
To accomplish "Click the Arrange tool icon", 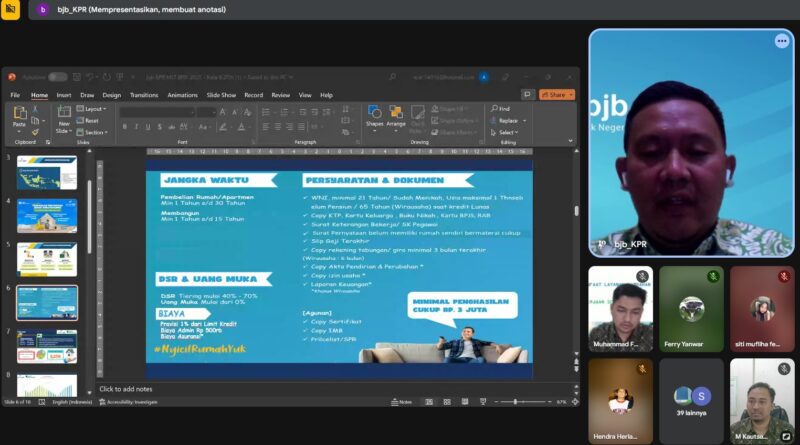I will (396, 115).
